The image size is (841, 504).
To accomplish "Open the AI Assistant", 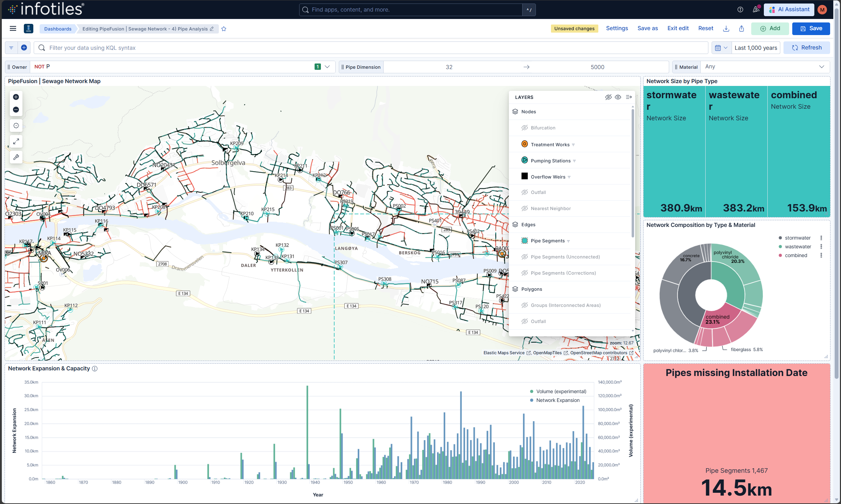I will [x=789, y=9].
